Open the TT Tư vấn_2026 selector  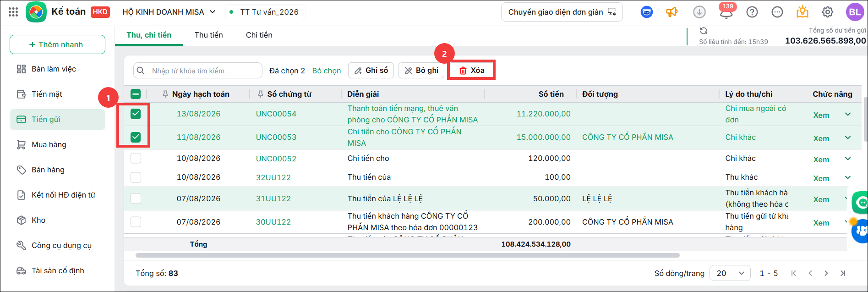coord(265,12)
